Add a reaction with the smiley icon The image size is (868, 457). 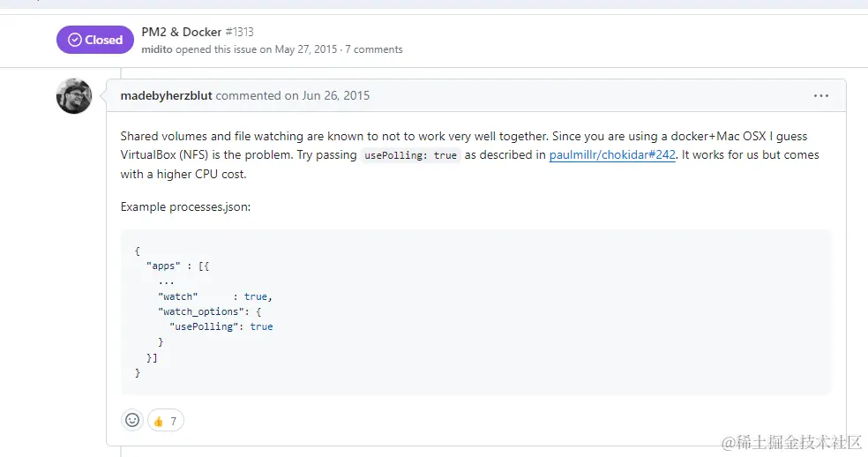click(x=132, y=421)
